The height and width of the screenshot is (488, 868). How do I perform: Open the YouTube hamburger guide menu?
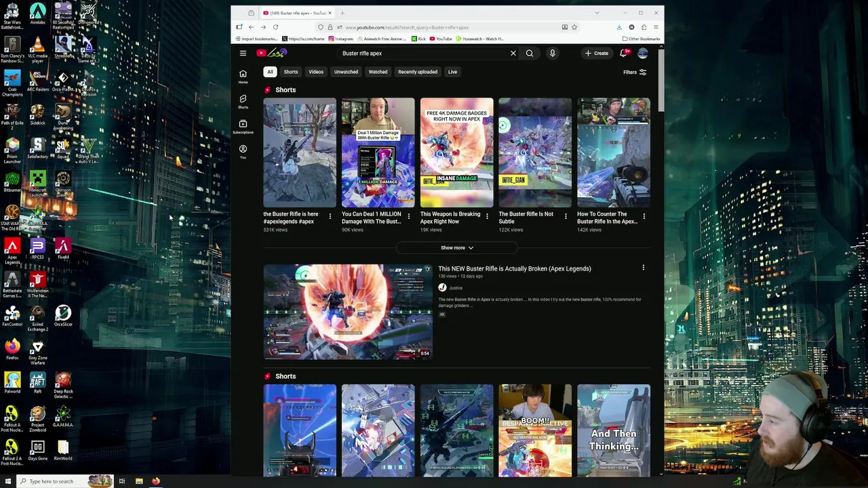point(243,53)
